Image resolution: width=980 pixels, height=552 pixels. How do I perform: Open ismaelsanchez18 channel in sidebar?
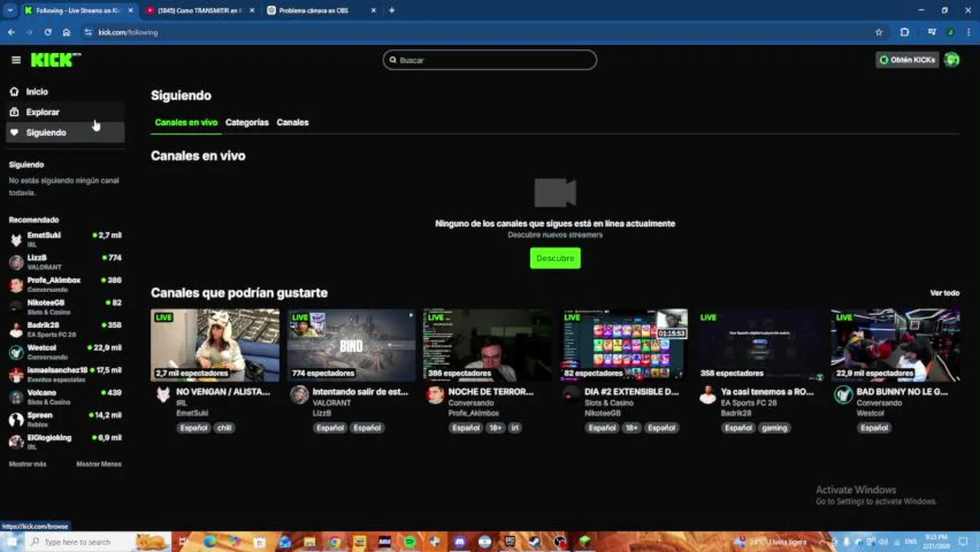coord(64,374)
